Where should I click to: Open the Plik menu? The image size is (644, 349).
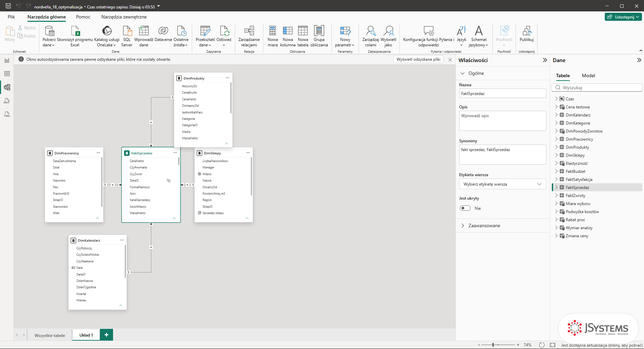point(11,17)
